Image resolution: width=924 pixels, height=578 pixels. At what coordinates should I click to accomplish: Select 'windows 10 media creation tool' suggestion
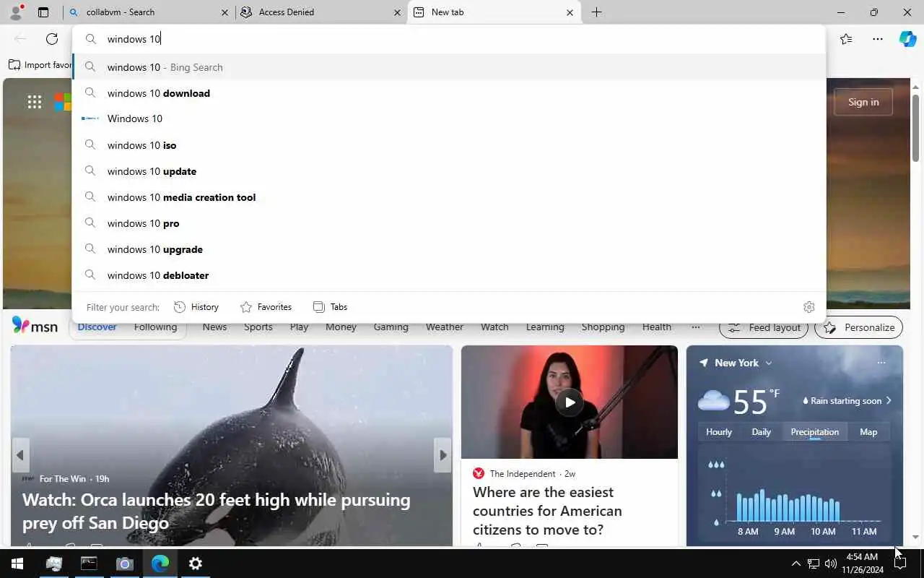(449, 197)
